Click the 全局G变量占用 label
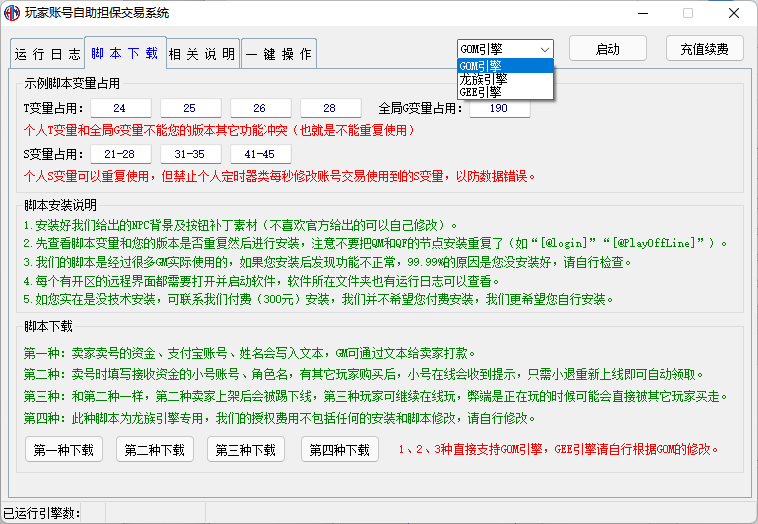758x524 pixels. tap(420, 108)
